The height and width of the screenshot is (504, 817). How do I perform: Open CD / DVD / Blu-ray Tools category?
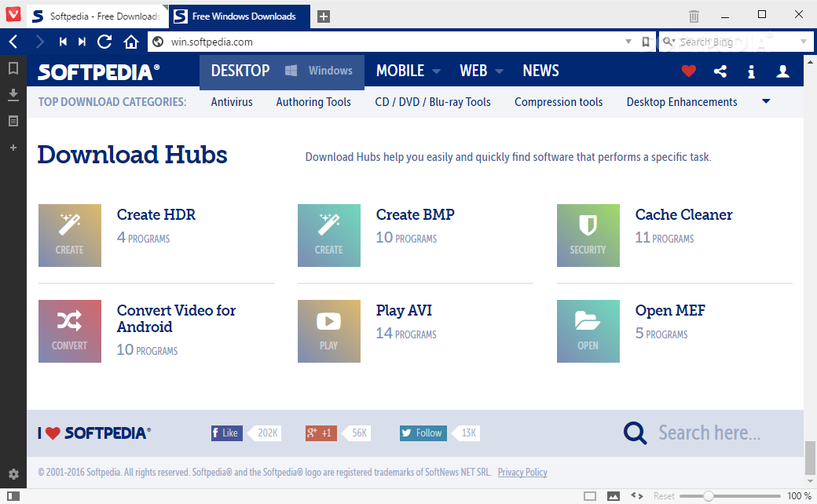point(433,102)
